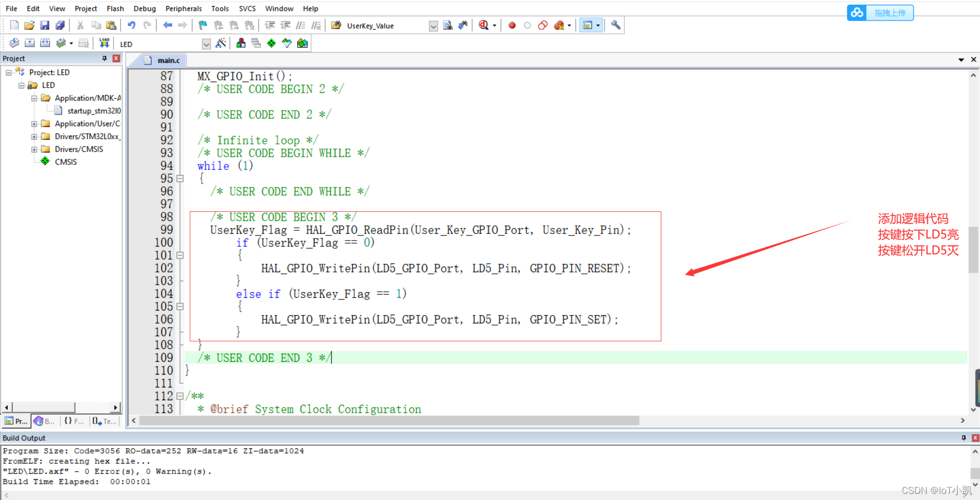The image size is (980, 500).
Task: Open Pack Installer icon
Action: coord(302,44)
